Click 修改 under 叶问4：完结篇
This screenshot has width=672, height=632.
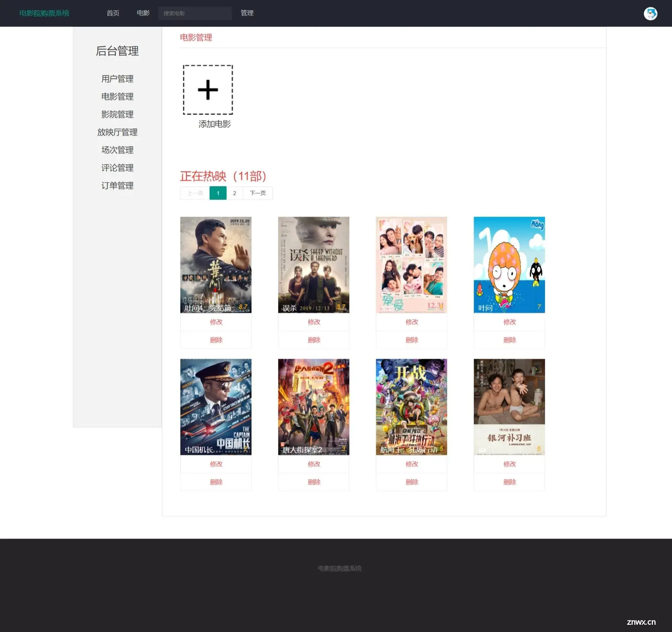pos(216,322)
